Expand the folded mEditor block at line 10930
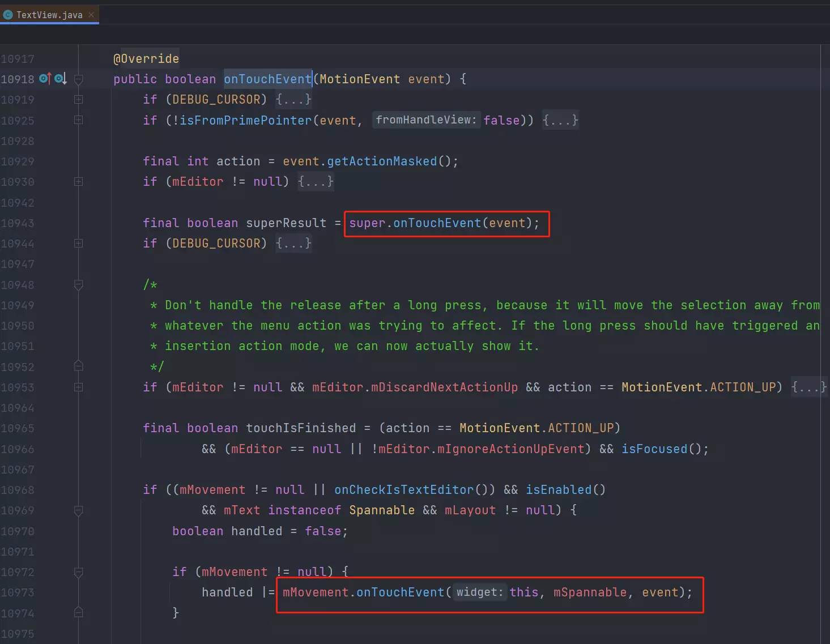The width and height of the screenshot is (830, 644). coord(79,182)
